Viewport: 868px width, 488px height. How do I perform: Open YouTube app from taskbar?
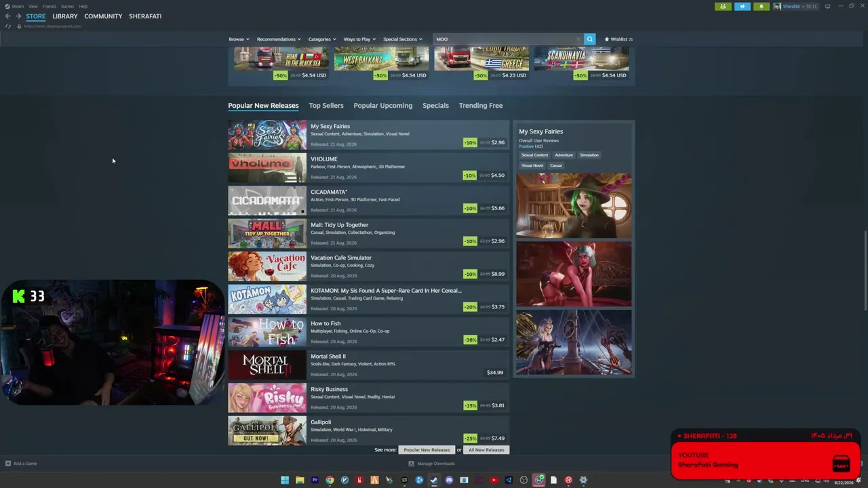pos(494,480)
